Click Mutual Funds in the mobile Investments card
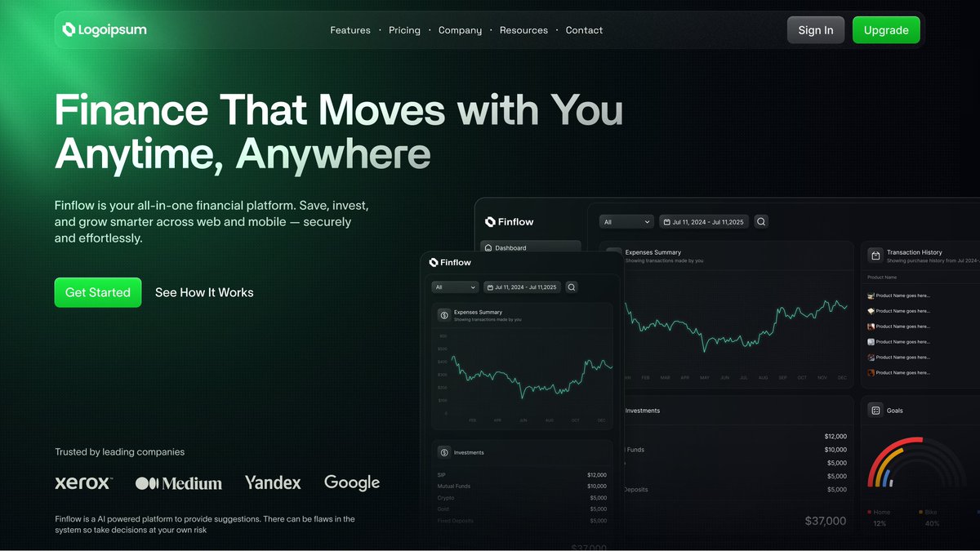This screenshot has width=980, height=551. [454, 487]
